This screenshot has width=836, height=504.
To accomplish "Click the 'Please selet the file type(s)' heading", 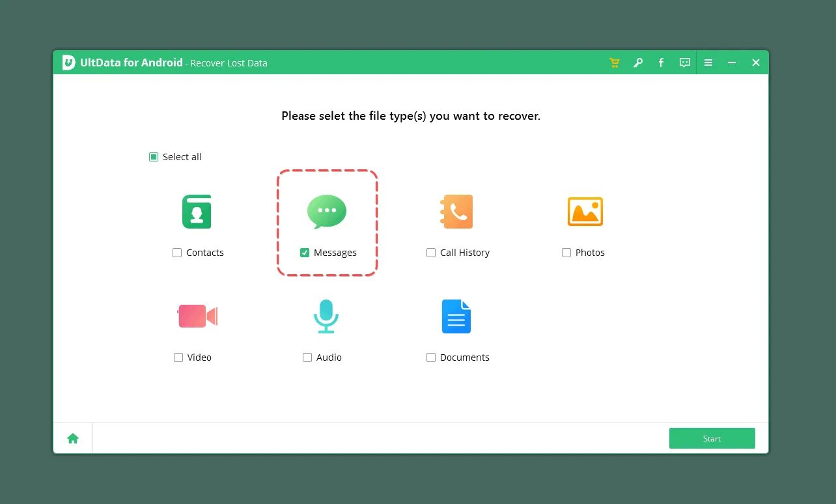I will (411, 116).
